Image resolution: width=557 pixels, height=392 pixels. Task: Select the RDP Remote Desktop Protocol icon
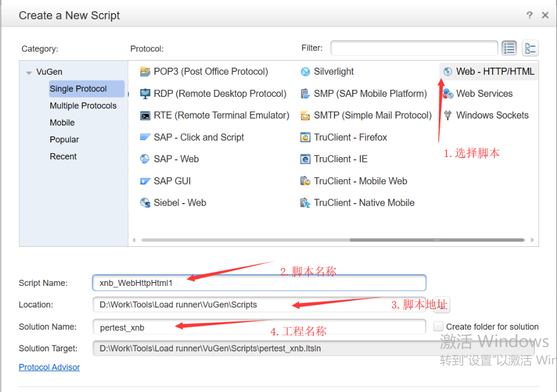coord(145,94)
